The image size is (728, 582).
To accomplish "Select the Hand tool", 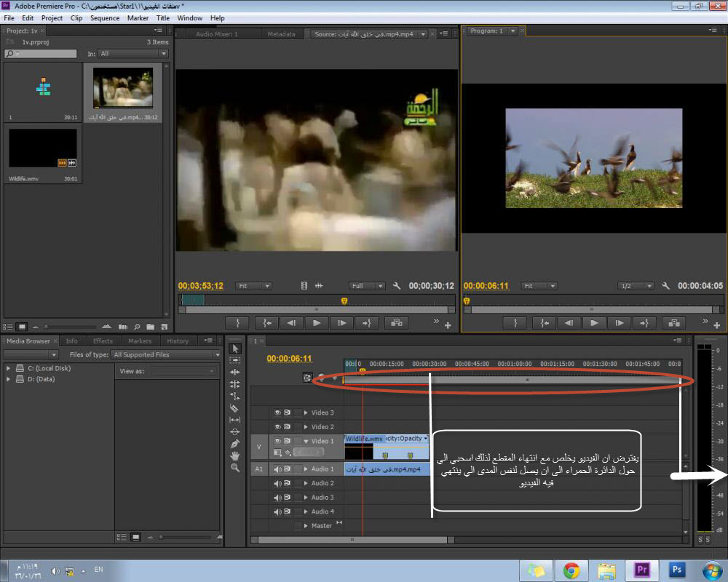I will point(235,455).
